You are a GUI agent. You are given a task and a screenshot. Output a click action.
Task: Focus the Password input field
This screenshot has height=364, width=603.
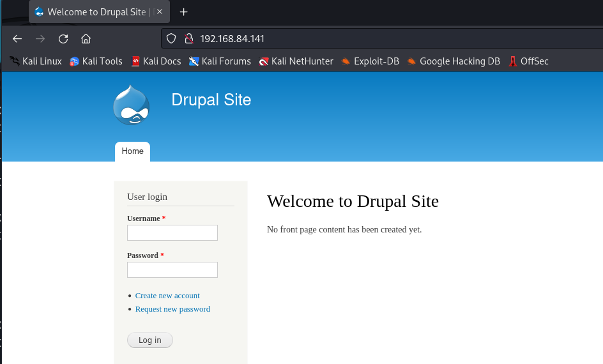click(172, 270)
